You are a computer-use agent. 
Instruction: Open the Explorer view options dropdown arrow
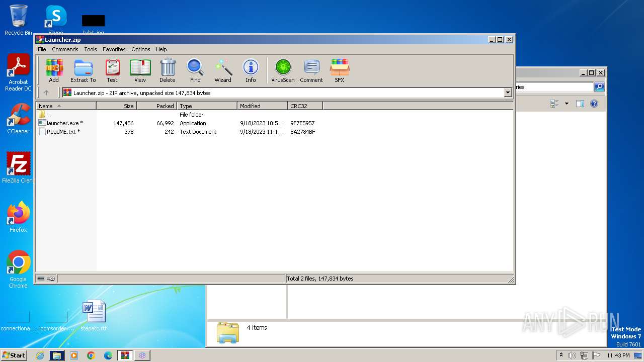coord(567,104)
